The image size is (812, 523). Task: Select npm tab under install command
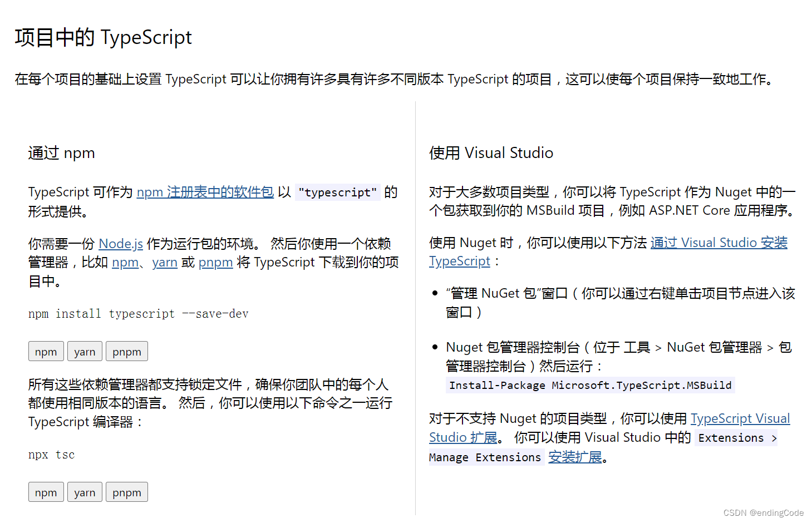[x=46, y=352]
